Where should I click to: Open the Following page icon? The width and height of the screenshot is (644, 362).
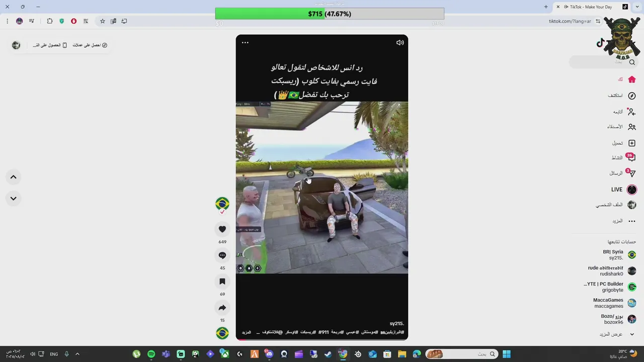tap(632, 112)
